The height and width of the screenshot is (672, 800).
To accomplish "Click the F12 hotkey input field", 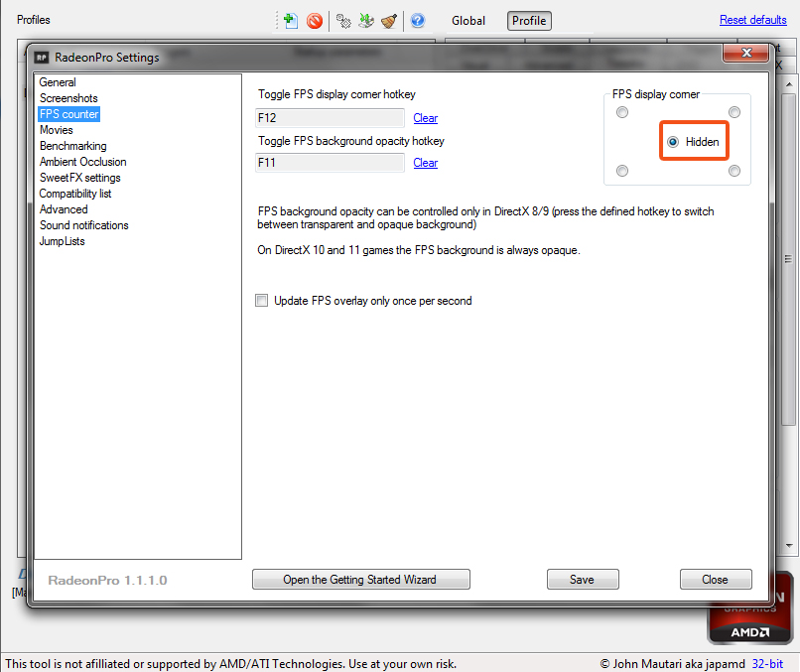I will [330, 118].
